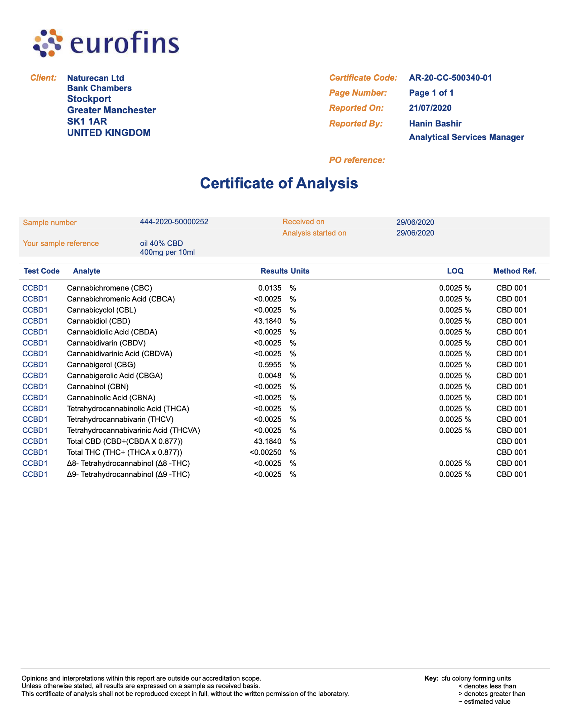Screen dimensions: 562x728
Task: Click the Cannabichromene (CBC) result 0.0135
Action: click(x=270, y=288)
